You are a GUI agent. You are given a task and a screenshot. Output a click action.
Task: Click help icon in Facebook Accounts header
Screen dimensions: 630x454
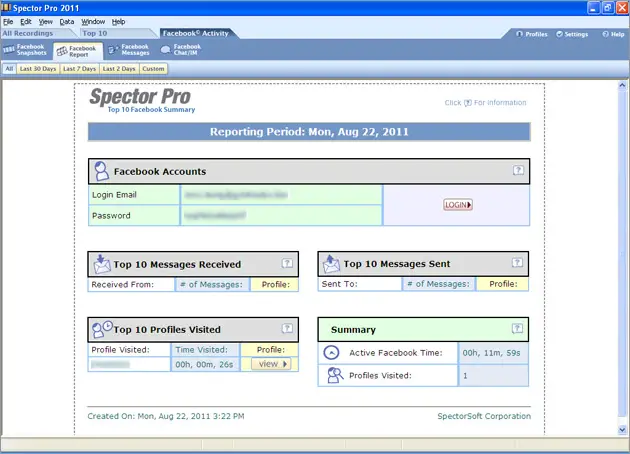tap(518, 170)
